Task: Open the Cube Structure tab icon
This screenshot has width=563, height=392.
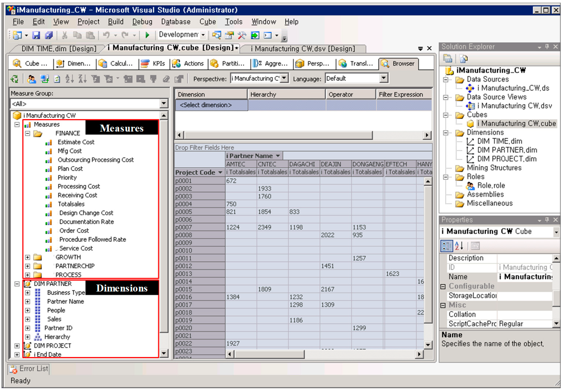Action: (17, 63)
